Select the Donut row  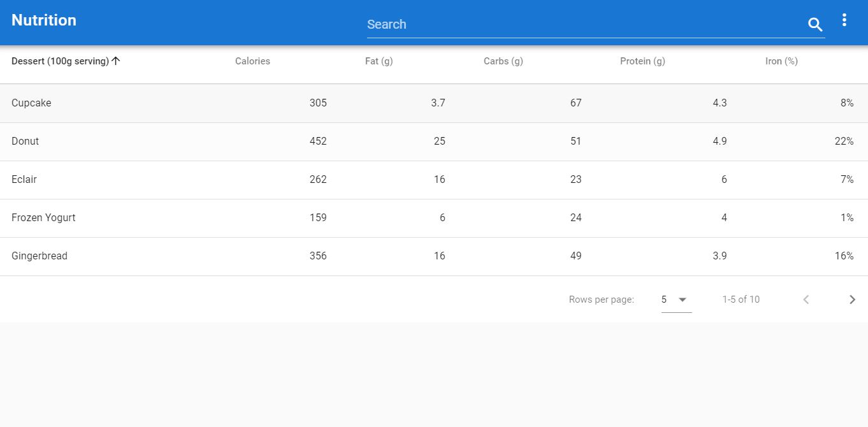coord(25,141)
